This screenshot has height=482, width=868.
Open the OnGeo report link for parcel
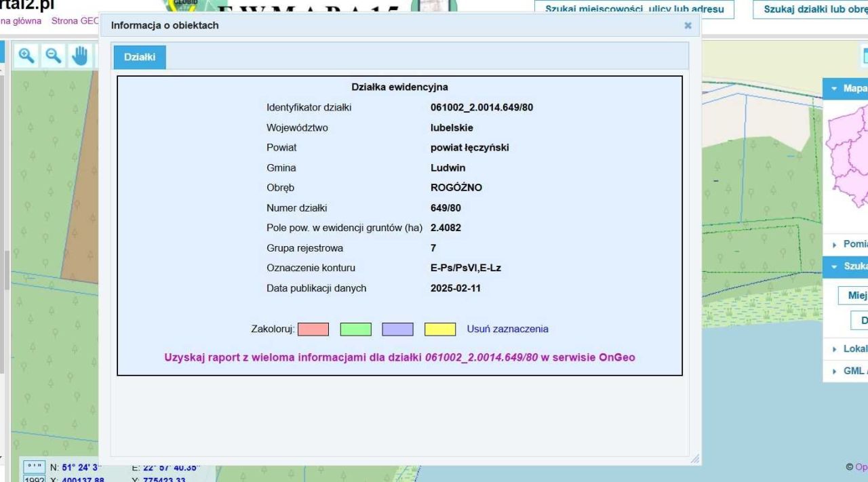click(399, 357)
